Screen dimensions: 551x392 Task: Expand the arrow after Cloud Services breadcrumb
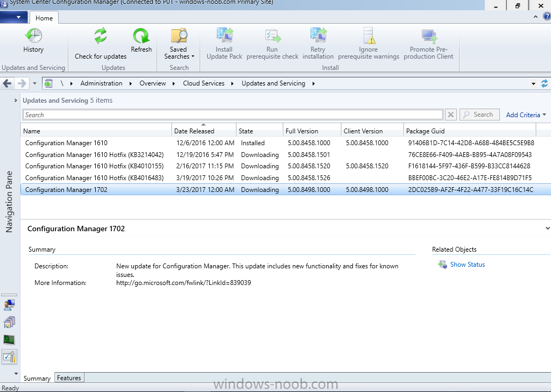pos(232,83)
